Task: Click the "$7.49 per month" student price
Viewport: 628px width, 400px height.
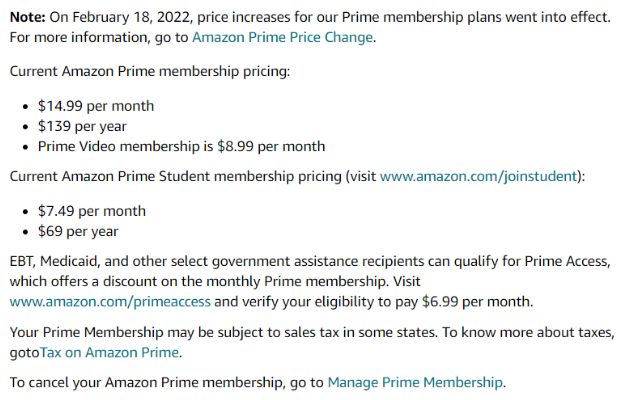Action: coord(91,211)
